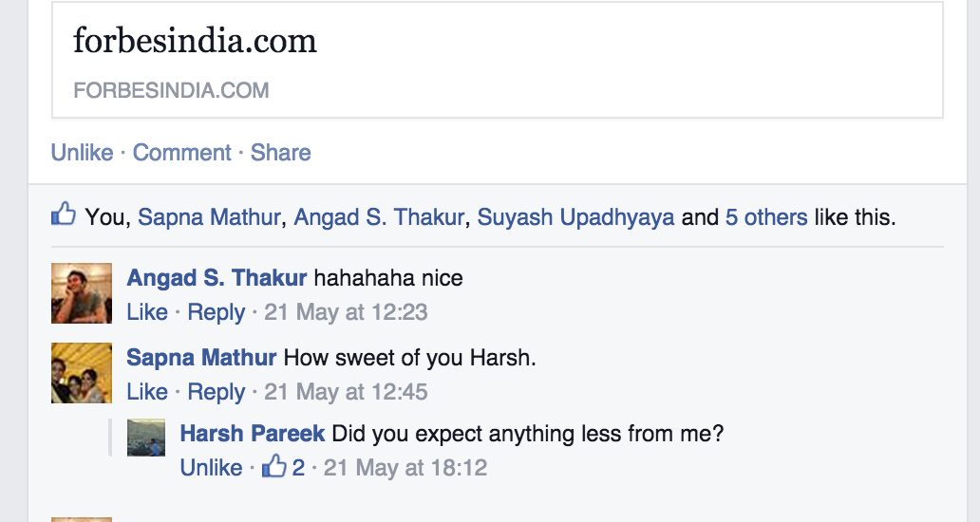980x522 pixels.
Task: Open Harsh Pareek's small profile picture
Action: tap(145, 438)
